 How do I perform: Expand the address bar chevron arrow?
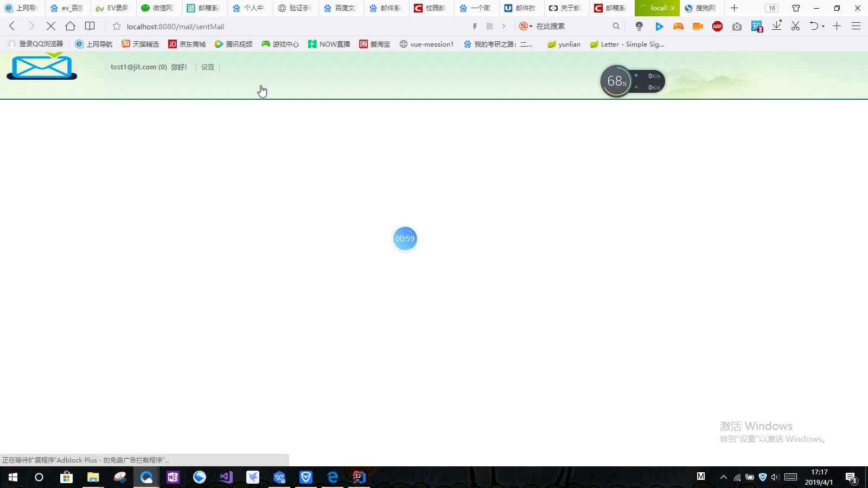(503, 26)
